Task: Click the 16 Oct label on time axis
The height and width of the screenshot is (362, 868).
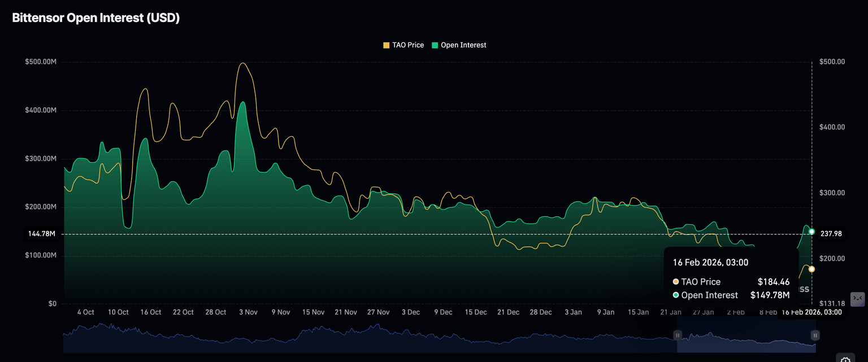Action: point(151,312)
